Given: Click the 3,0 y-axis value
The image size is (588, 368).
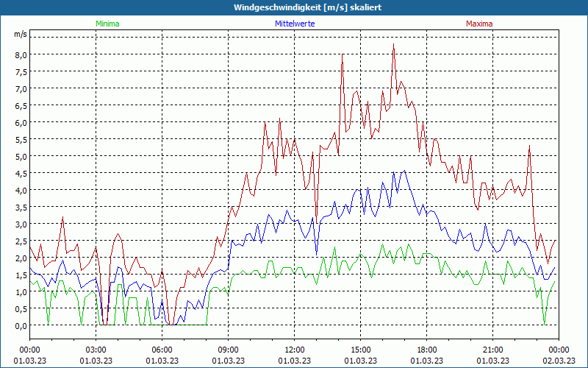Looking at the screenshot, I should [x=21, y=224].
